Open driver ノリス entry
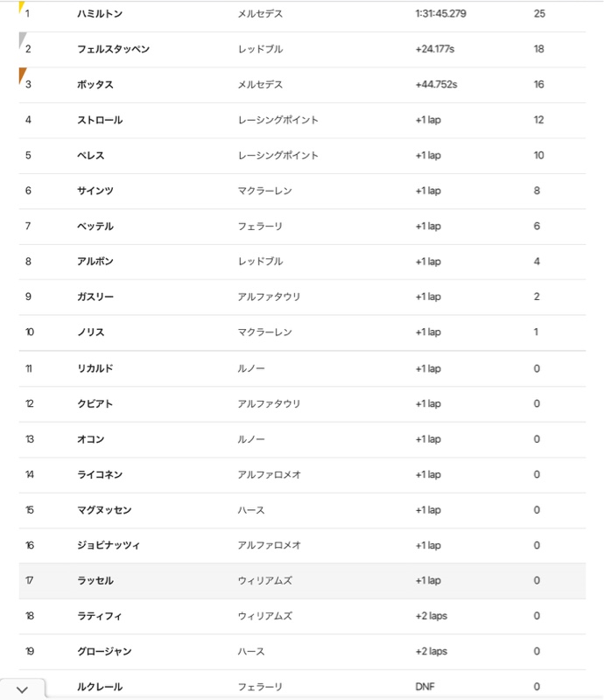604x700 pixels. tap(91, 332)
